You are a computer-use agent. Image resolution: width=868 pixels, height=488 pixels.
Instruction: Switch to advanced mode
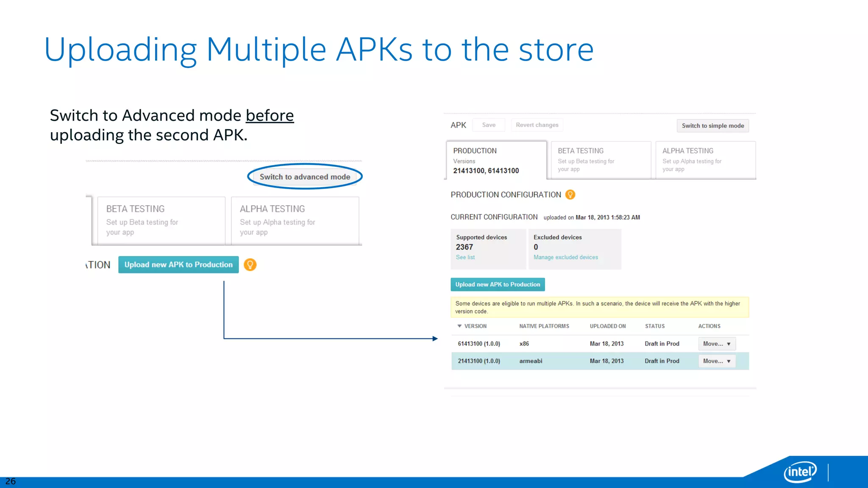tap(305, 177)
